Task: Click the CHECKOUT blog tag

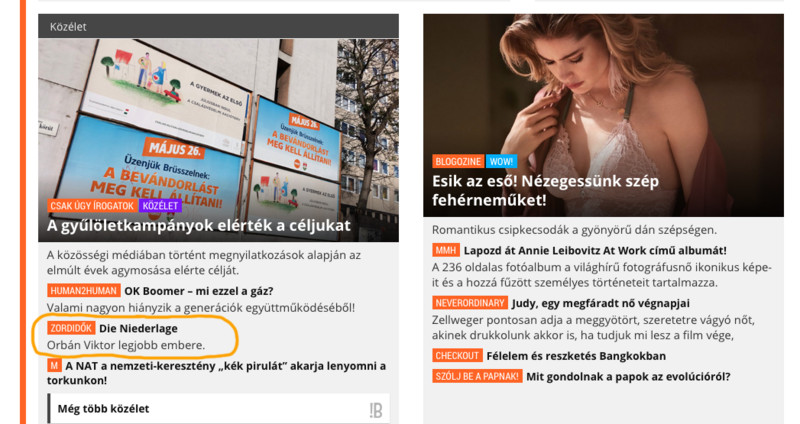Action: pyautogui.click(x=457, y=356)
